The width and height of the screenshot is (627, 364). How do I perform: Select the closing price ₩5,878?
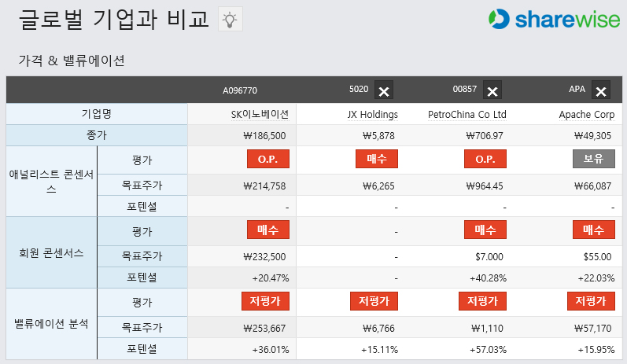point(378,136)
